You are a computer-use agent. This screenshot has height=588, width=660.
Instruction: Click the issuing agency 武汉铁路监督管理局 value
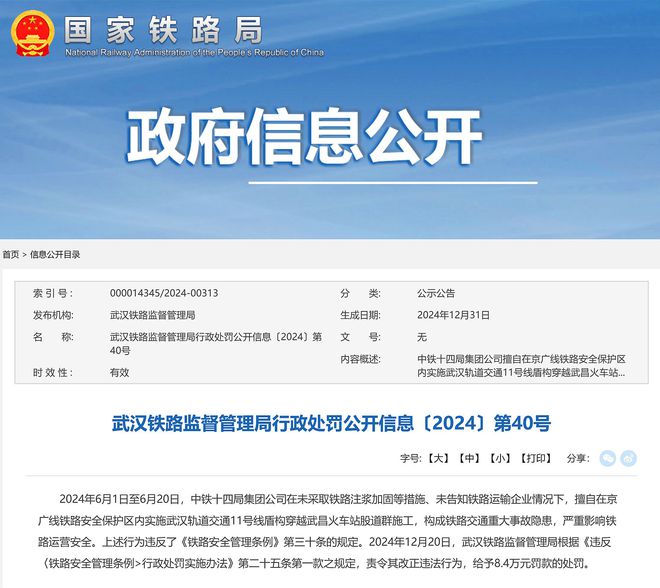tap(153, 315)
